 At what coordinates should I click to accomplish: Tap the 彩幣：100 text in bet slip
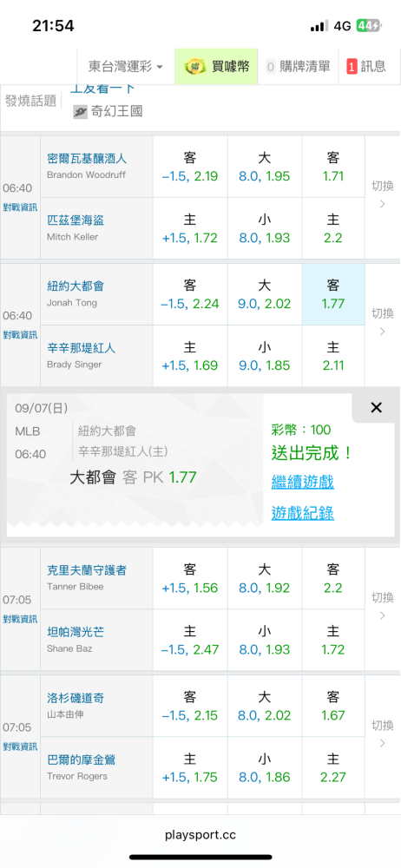coord(301,431)
